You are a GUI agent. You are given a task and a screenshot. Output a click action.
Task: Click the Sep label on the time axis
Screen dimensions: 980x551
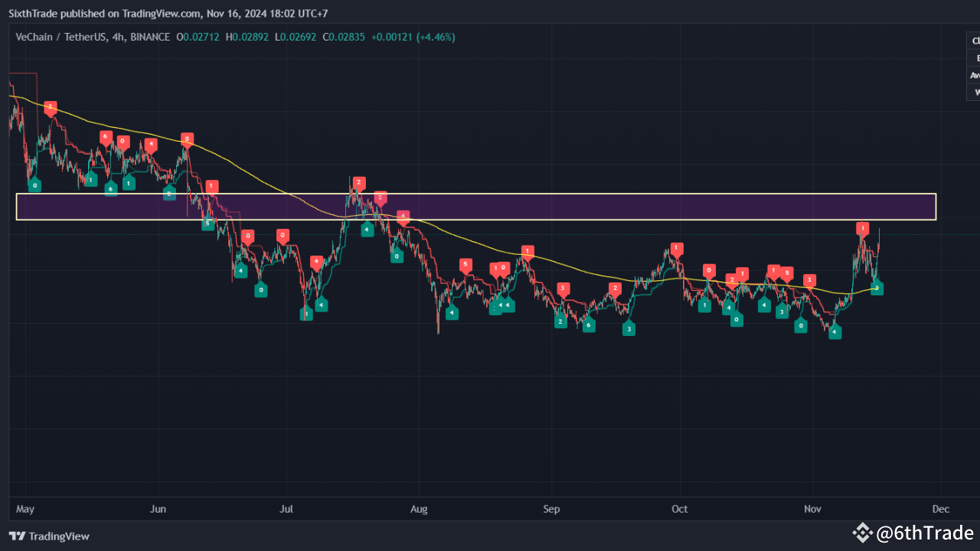[551, 509]
